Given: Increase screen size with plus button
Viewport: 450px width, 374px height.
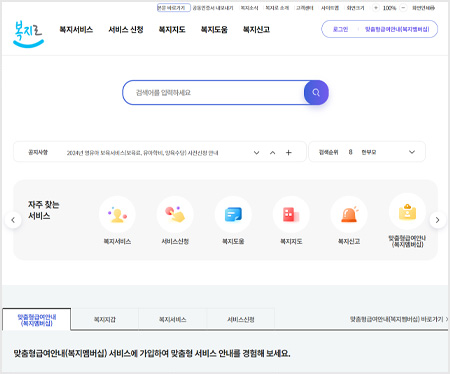Looking at the screenshot, I should click(376, 8).
